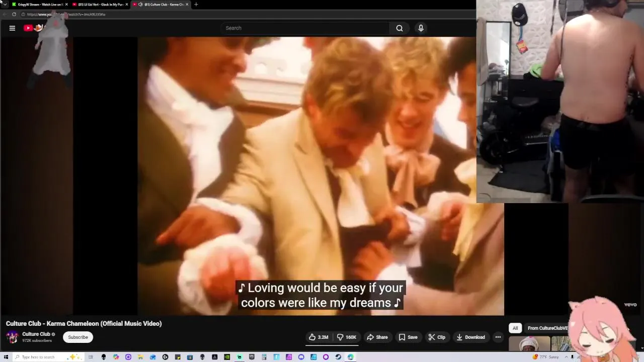The image size is (644, 362).
Task: Expand hidden system tray icons chevron
Action: [566, 357]
